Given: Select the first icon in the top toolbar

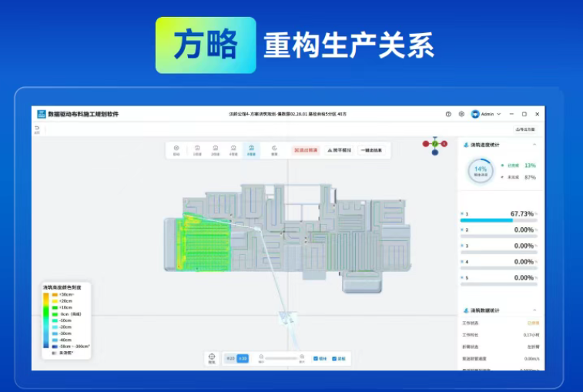Looking at the screenshot, I should [176, 149].
